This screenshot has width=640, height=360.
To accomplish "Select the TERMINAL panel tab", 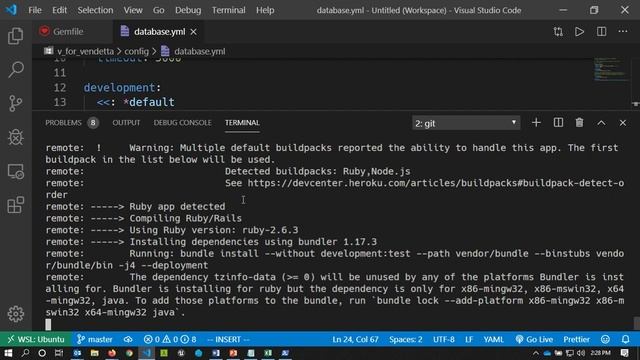I will point(242,123).
